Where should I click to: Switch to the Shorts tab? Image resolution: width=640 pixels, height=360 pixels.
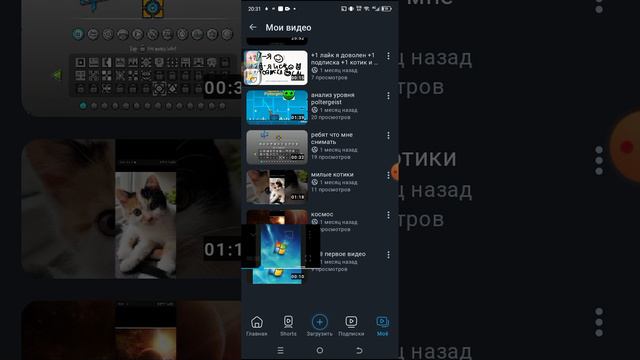[288, 326]
